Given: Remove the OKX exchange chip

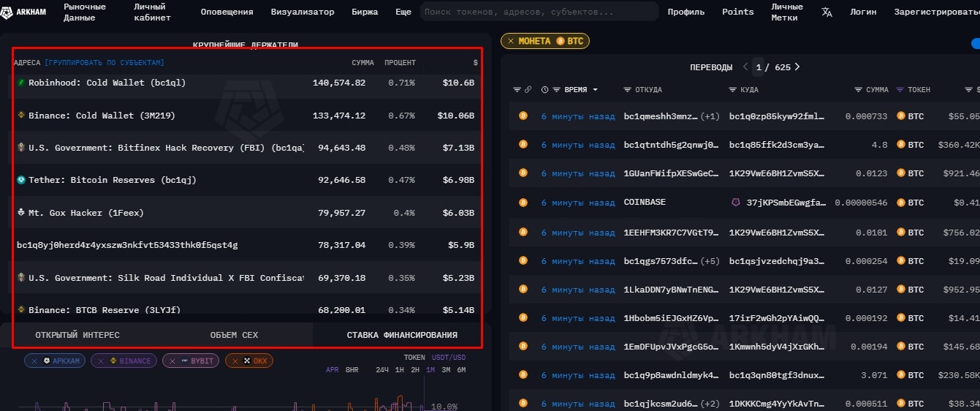Looking at the screenshot, I should (234, 361).
